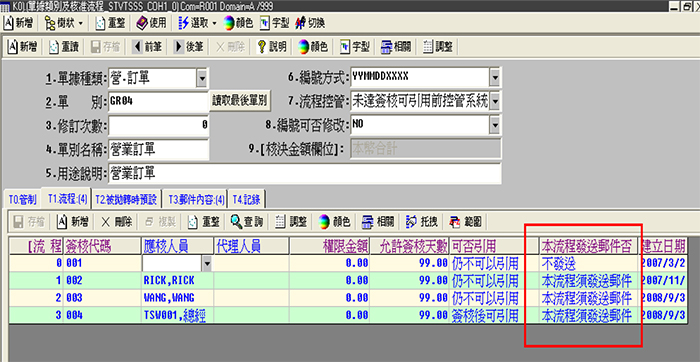Image resolution: width=700 pixels, height=362 pixels.
Task: Select the TSW001,總經 approver cell
Action: [x=177, y=315]
